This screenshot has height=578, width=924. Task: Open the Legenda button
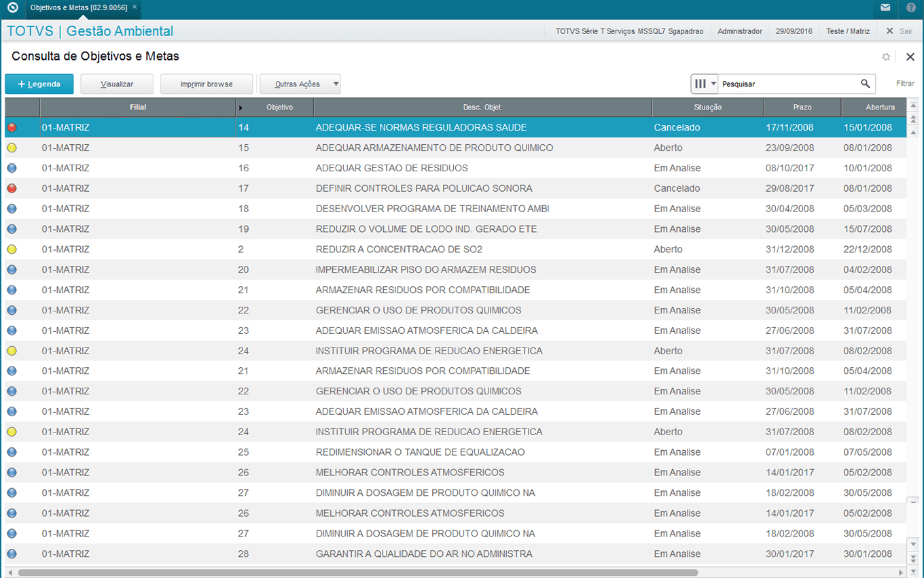[39, 84]
